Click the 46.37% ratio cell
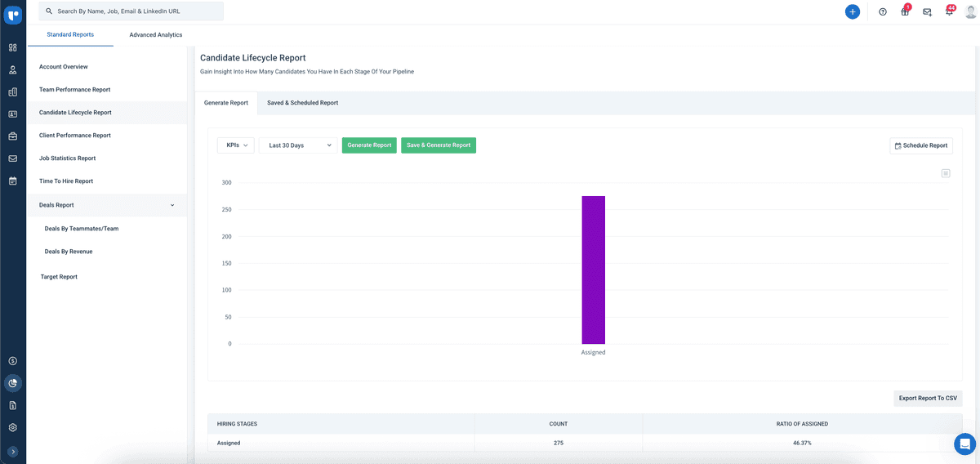The height and width of the screenshot is (464, 980). pos(802,443)
